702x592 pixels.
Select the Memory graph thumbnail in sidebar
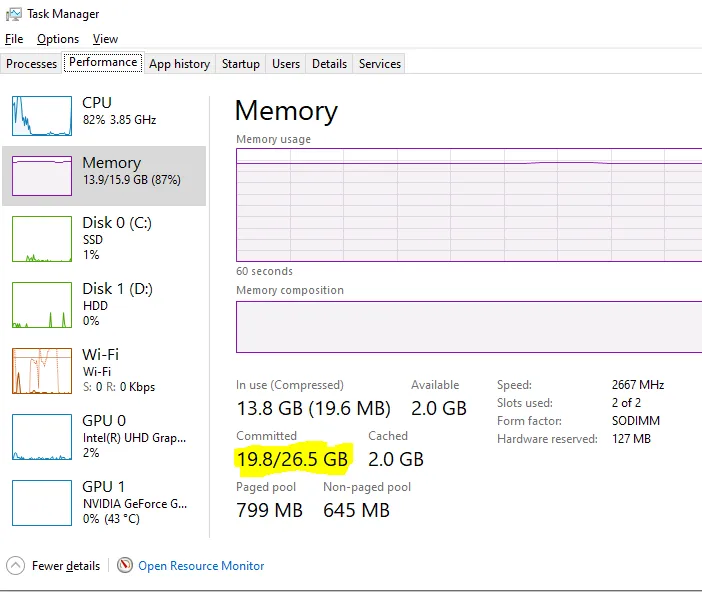click(42, 175)
